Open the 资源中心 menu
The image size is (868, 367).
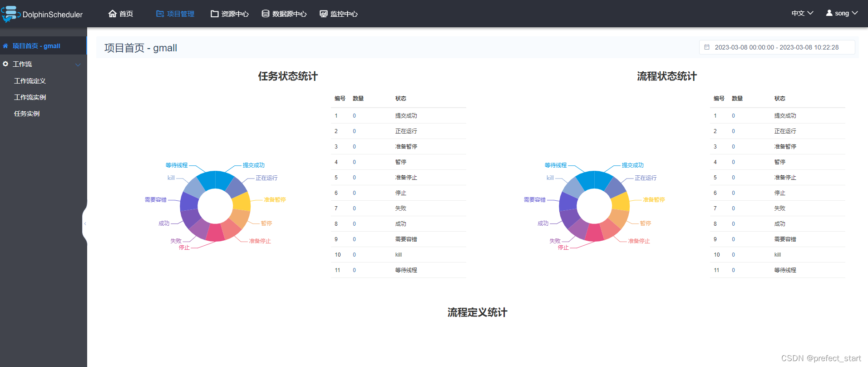230,14
